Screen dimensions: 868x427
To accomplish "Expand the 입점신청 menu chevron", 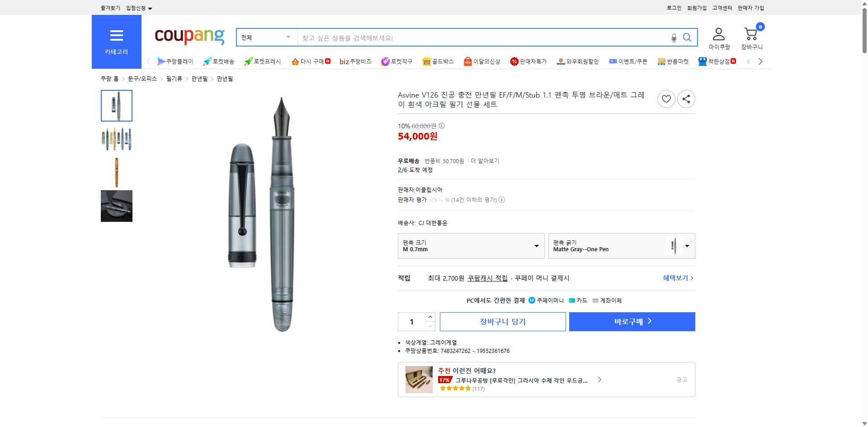I will tap(151, 8).
